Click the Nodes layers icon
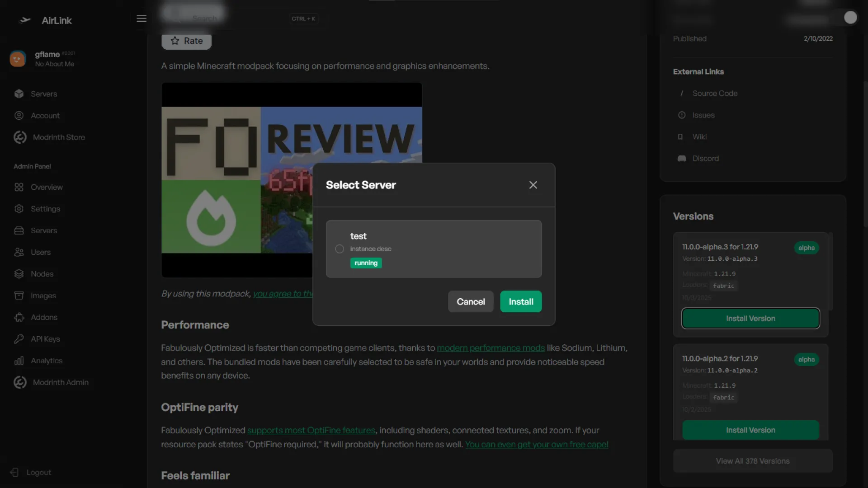This screenshot has width=868, height=488. coord(19,274)
